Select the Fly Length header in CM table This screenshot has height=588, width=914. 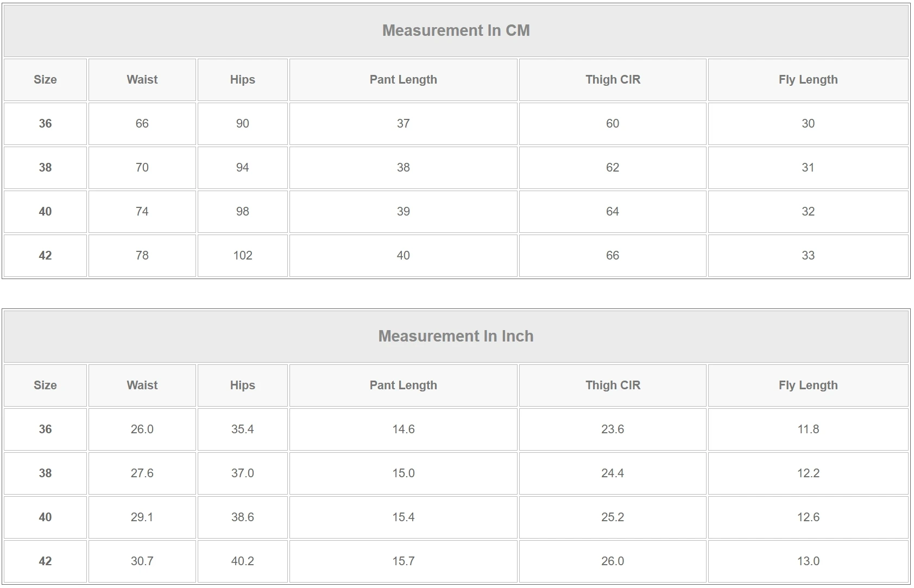808,80
